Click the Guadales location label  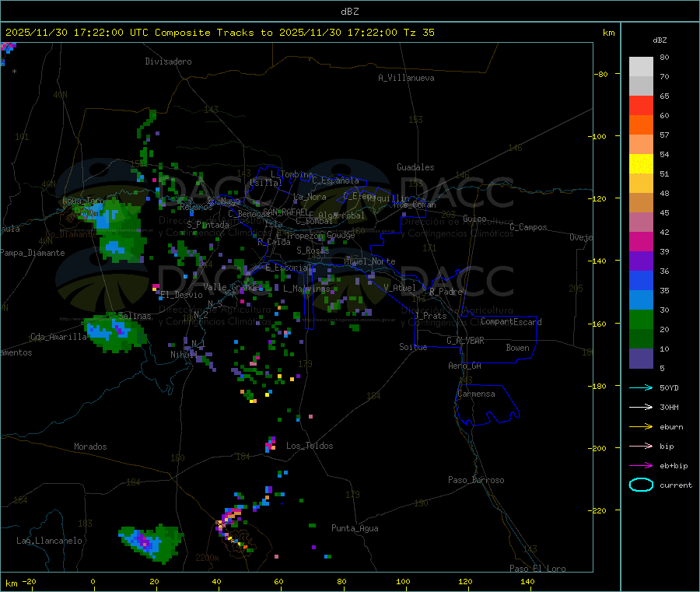415,167
